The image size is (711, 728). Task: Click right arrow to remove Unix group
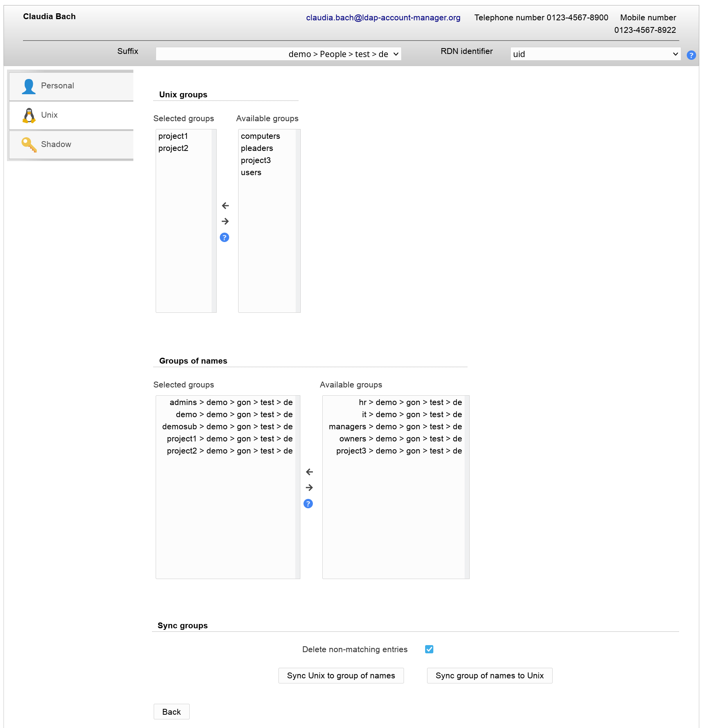point(225,221)
